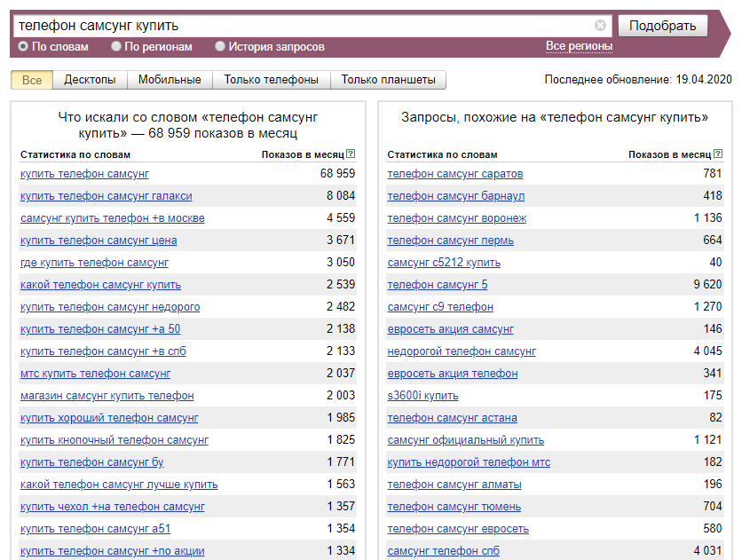Open the 'евросеть акция самсунг' link
Image resolution: width=742 pixels, height=560 pixels.
450,328
